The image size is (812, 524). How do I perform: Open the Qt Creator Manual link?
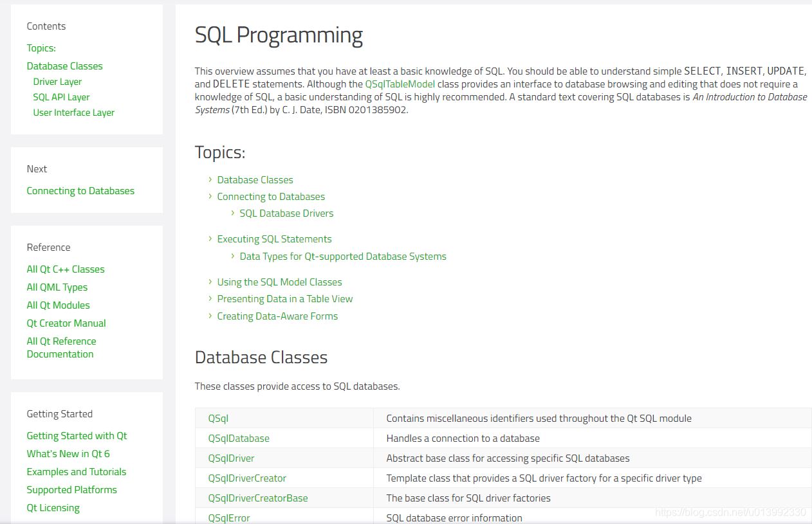click(x=66, y=323)
